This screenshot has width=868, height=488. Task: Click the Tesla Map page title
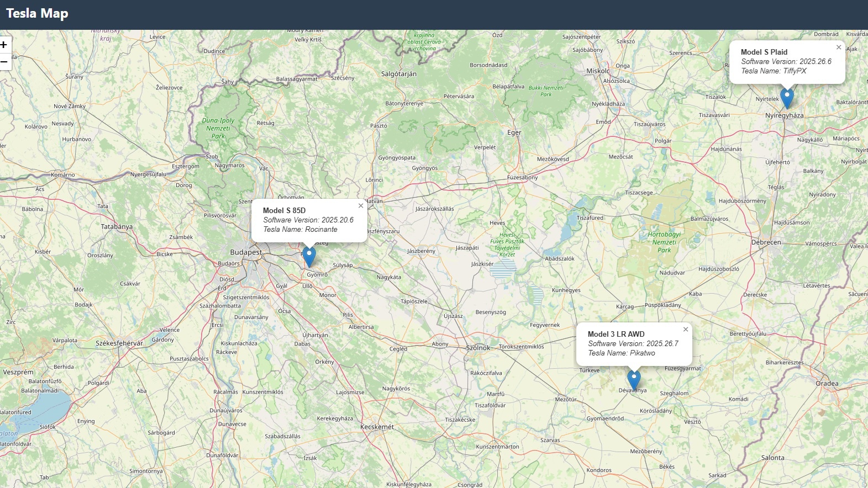(37, 14)
